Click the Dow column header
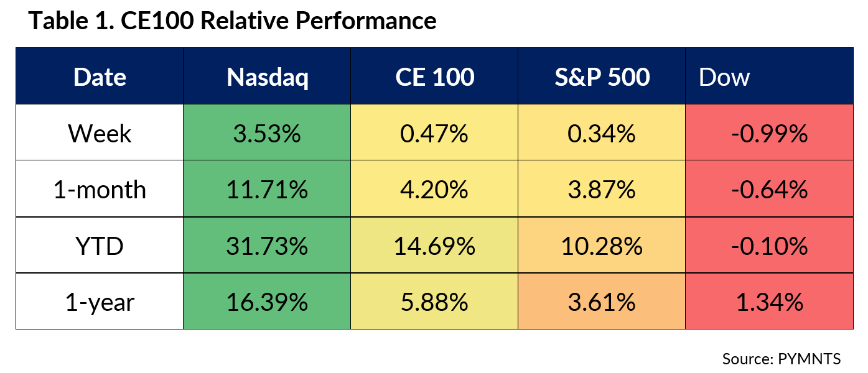Viewport: 868px width, 373px height. point(724,77)
